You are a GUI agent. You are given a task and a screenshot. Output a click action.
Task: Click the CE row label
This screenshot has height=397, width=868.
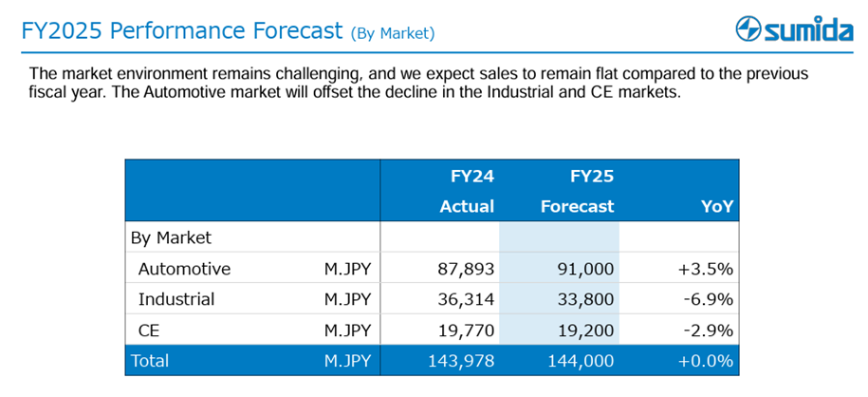(x=149, y=331)
